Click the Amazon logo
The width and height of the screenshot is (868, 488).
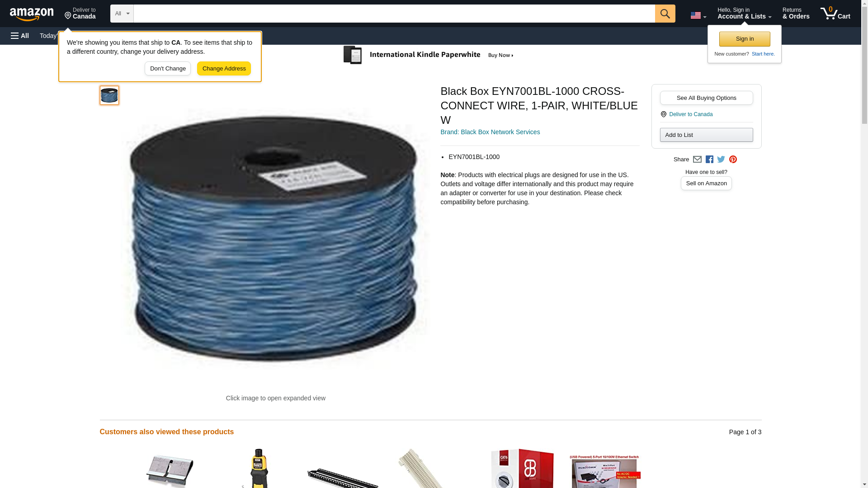32,14
